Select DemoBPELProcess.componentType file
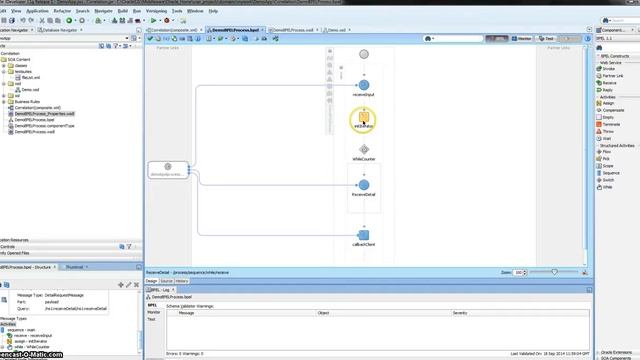 44,126
